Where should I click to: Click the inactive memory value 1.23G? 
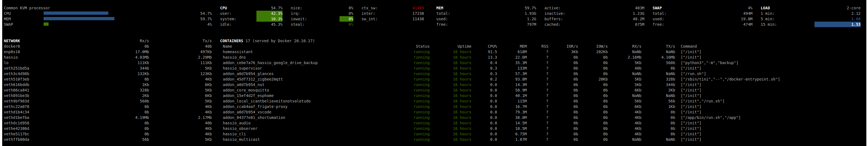(638, 13)
